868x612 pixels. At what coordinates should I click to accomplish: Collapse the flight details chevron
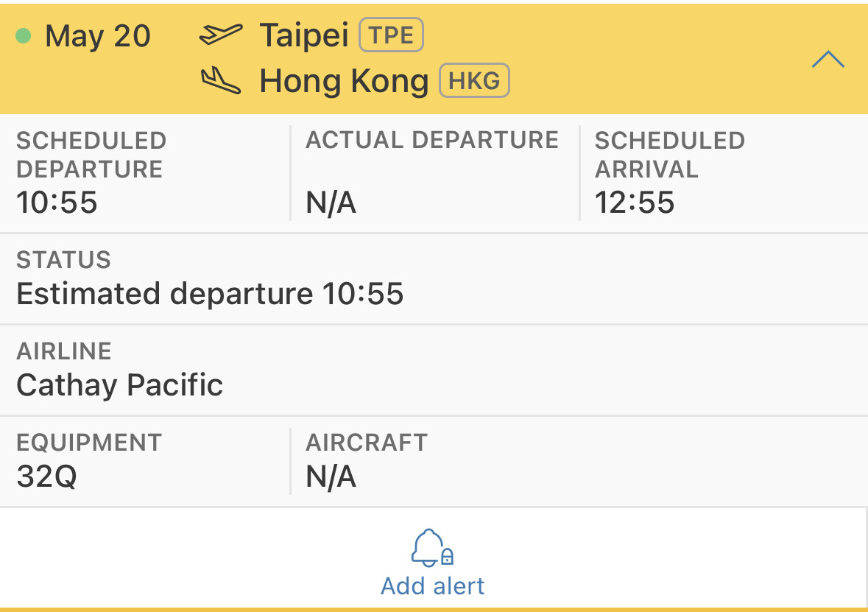tap(828, 60)
